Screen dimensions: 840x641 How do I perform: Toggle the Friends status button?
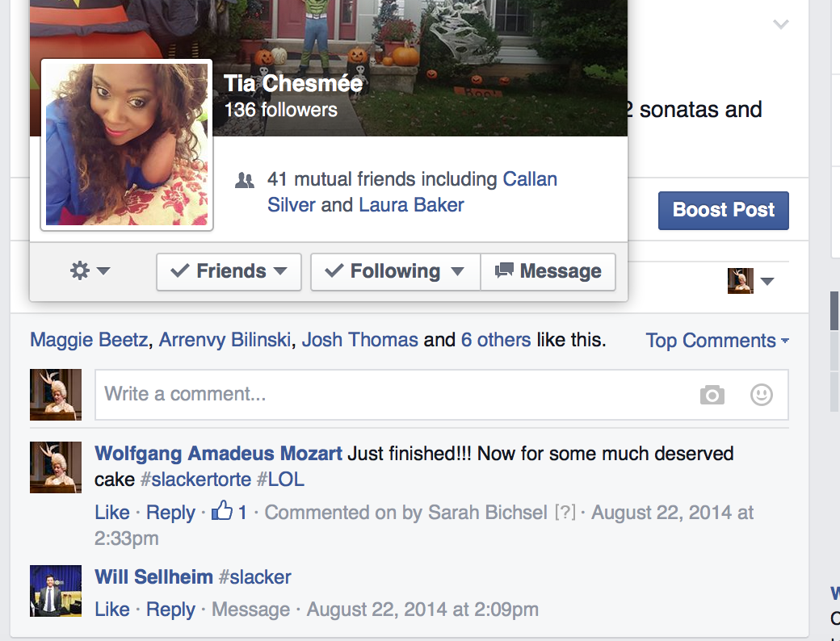pos(229,271)
